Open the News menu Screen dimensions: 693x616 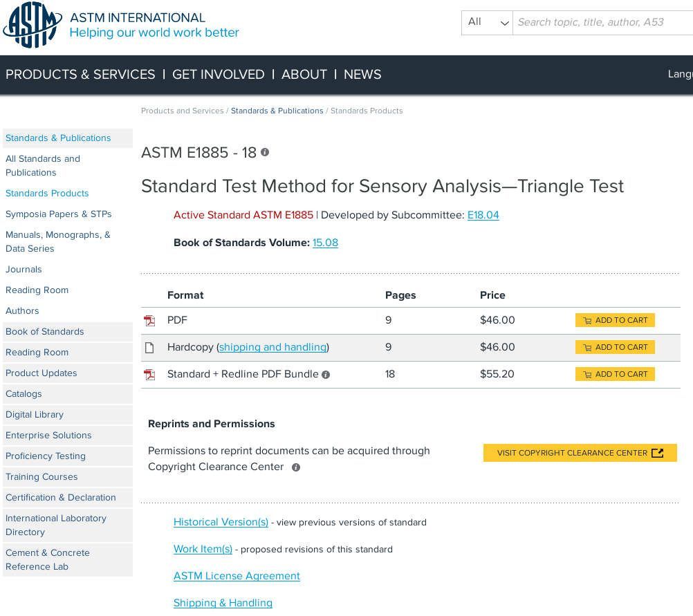click(x=362, y=74)
